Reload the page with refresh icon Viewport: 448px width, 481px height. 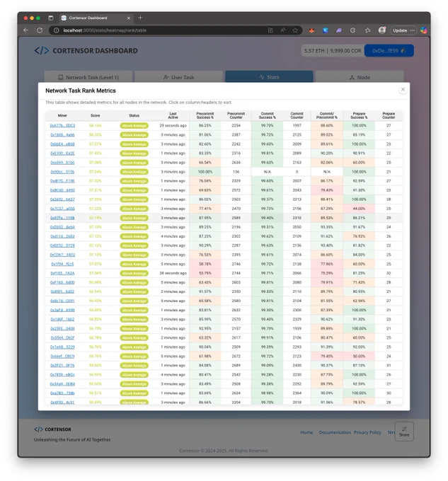40,30
